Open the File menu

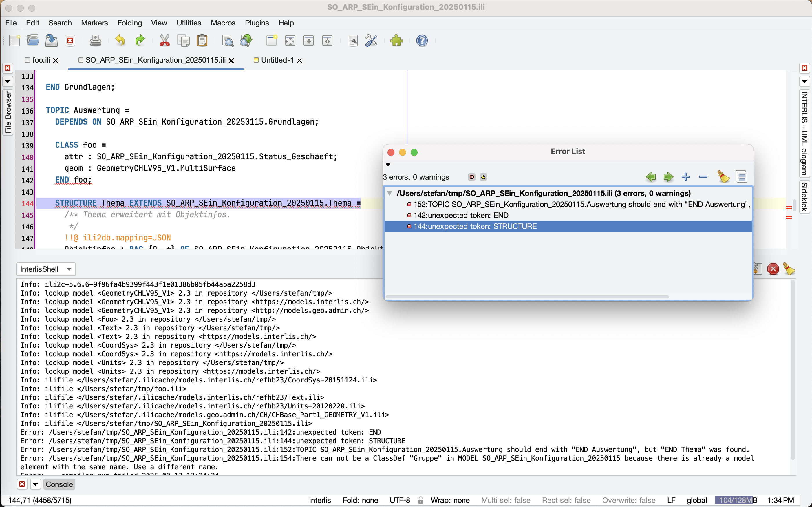pos(11,23)
